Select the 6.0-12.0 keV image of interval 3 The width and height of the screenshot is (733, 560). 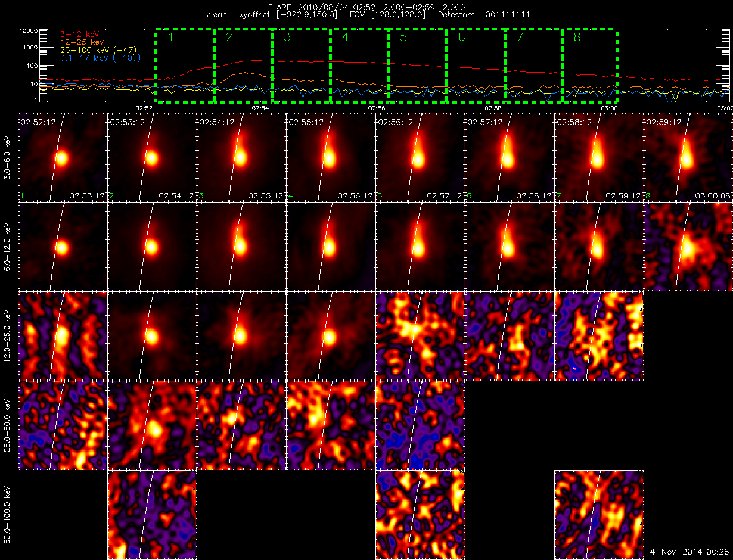click(241, 247)
